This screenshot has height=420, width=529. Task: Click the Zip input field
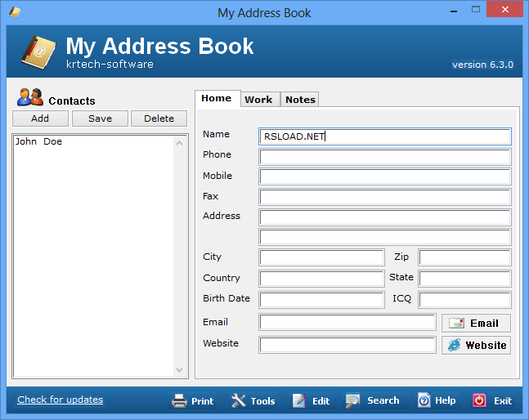[465, 257]
